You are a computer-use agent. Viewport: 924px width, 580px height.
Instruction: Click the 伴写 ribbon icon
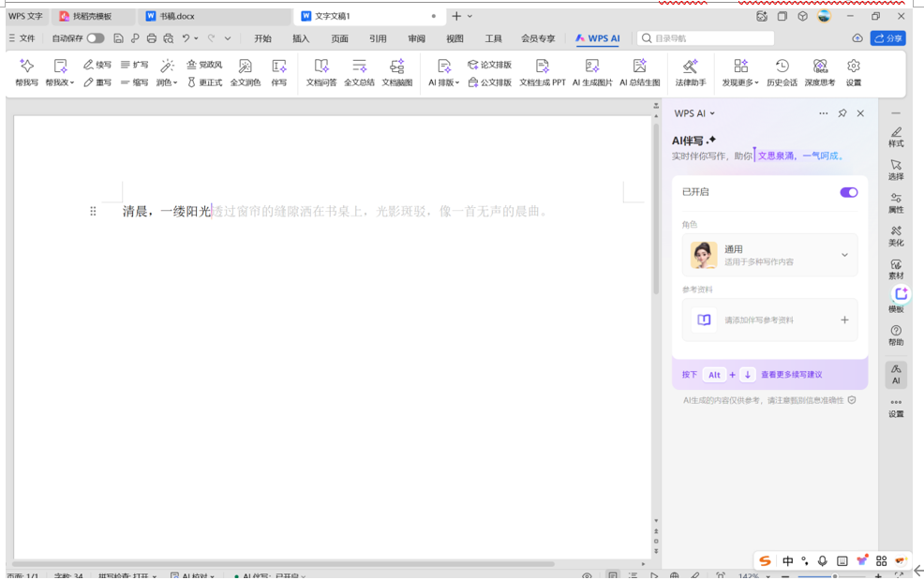tap(278, 72)
